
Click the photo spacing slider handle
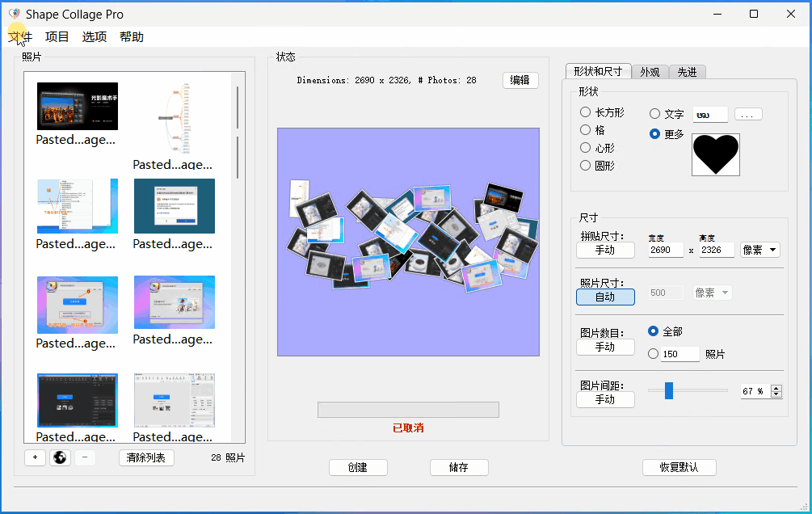[668, 390]
